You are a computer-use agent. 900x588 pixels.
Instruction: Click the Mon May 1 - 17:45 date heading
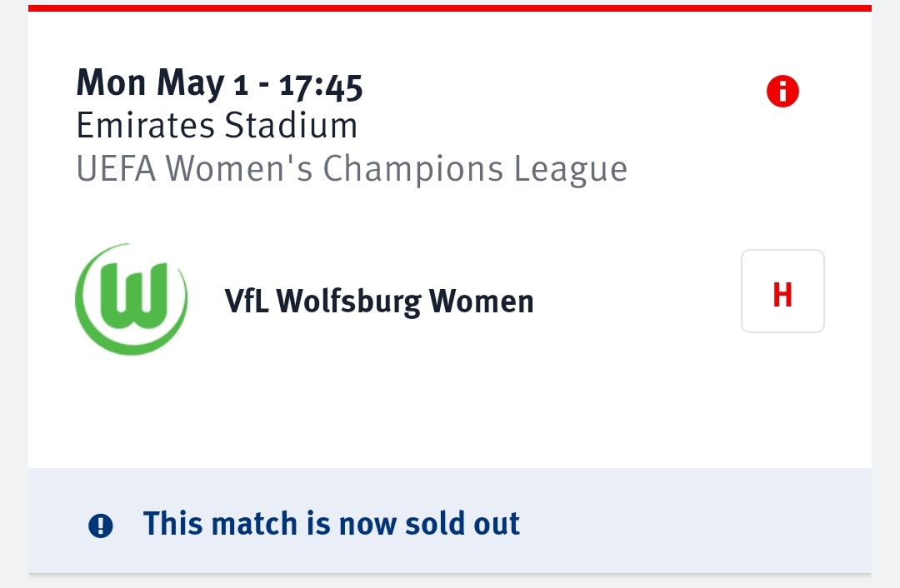219,84
